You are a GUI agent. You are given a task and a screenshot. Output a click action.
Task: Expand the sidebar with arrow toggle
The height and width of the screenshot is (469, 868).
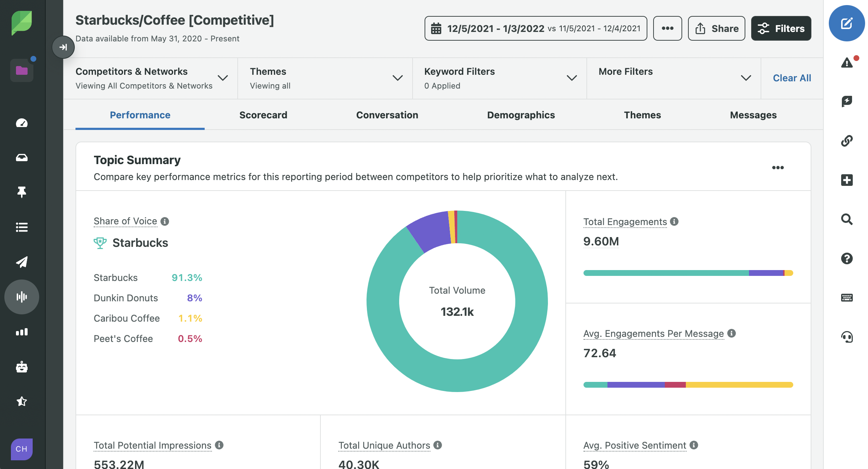click(63, 47)
